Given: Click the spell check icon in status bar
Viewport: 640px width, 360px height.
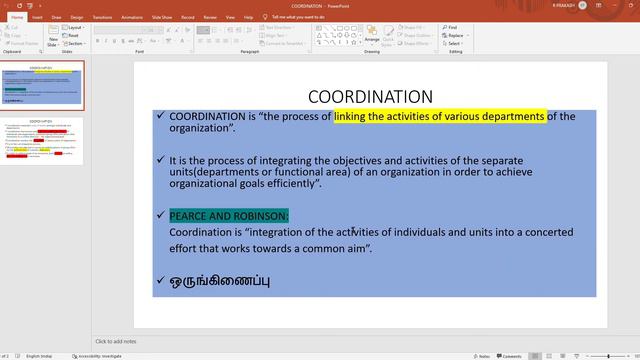Looking at the screenshot, I should tap(18, 356).
